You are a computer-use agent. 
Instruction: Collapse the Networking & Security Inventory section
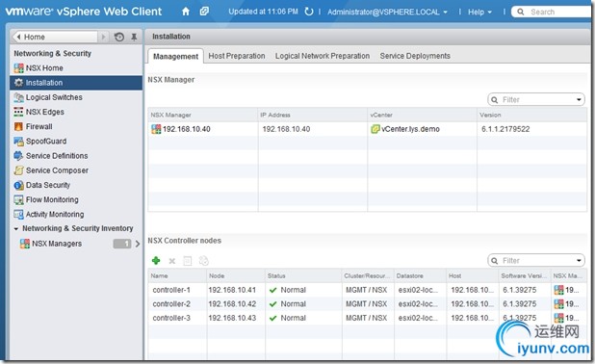click(x=16, y=228)
